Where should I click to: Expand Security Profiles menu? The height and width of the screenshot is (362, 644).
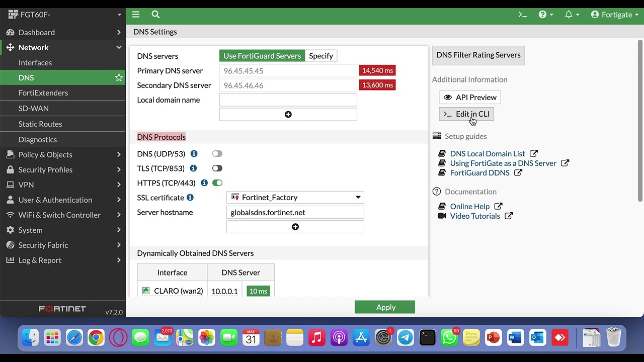[x=63, y=169]
